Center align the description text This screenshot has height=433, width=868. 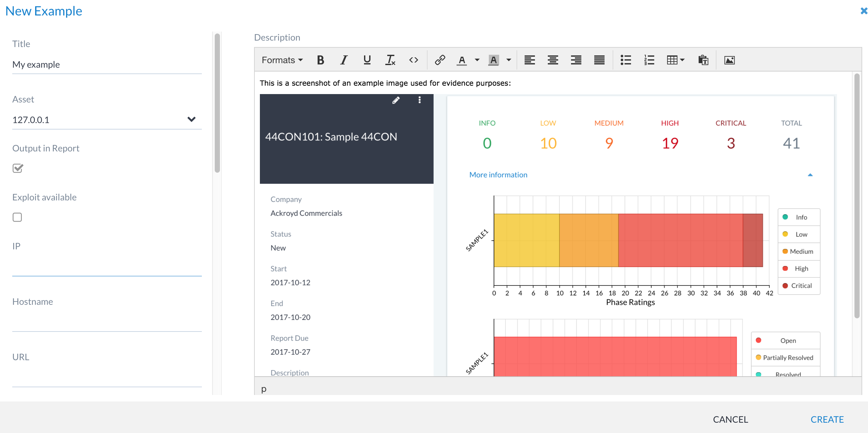pyautogui.click(x=553, y=60)
